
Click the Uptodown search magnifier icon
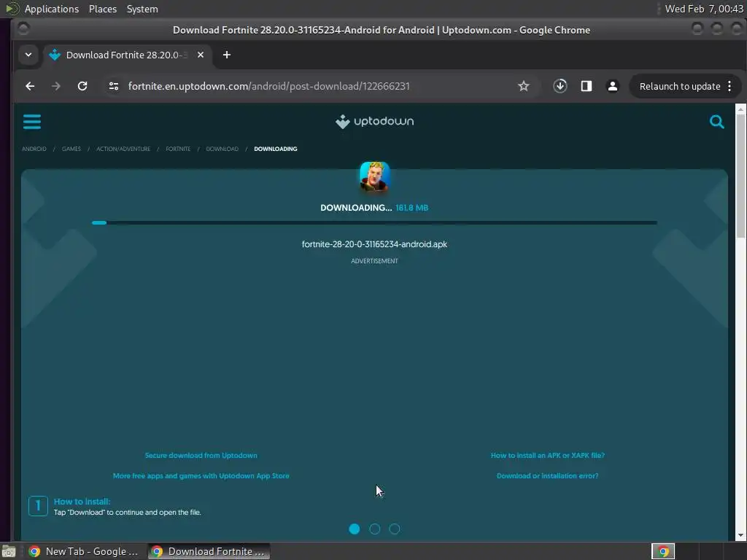point(716,122)
